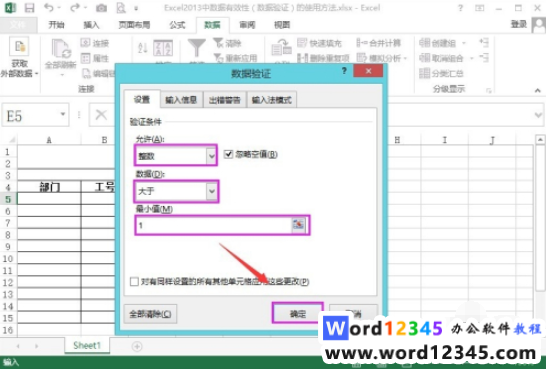Open the sort dialog ZA/AZ icon
The width and height of the screenshot is (546, 369).
coord(163,47)
